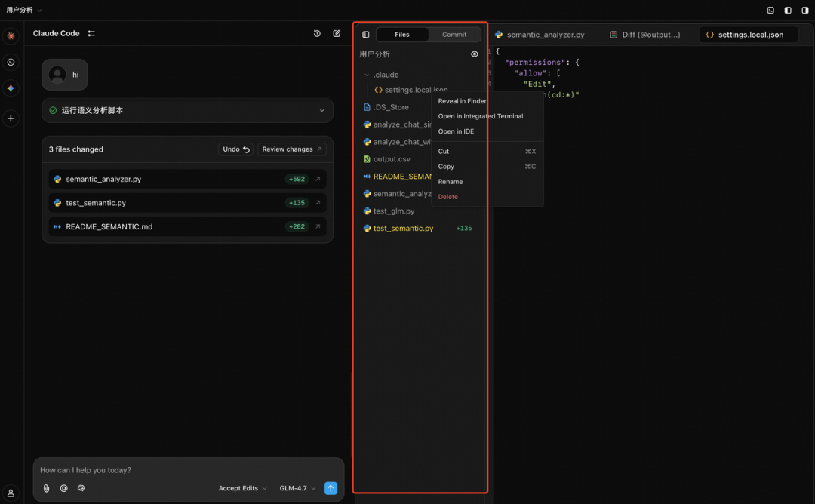
Task: Choose Reveal in Finder from context menu
Action: [x=487, y=101]
